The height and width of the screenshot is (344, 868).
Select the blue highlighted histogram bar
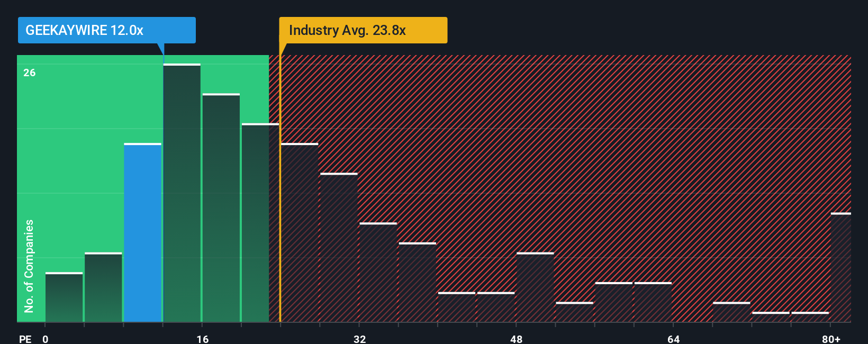[x=143, y=232]
